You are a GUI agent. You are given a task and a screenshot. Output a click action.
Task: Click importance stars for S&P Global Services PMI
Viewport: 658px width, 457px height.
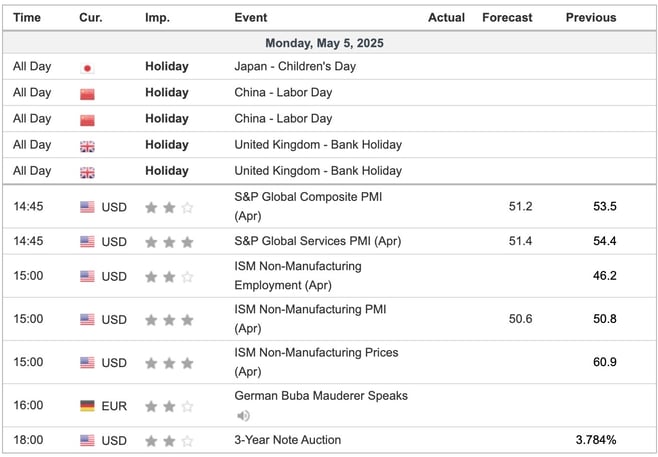point(169,242)
